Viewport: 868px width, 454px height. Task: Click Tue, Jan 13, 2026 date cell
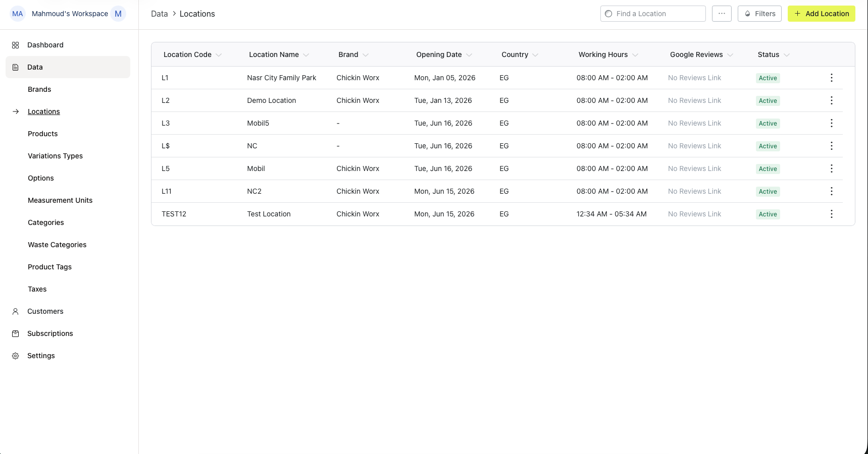pos(443,100)
